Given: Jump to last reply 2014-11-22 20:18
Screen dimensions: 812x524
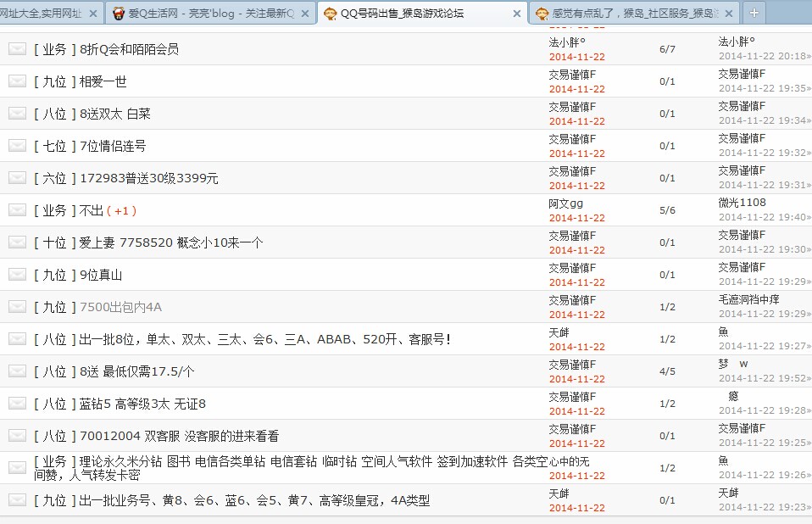Looking at the screenshot, I should pyautogui.click(x=765, y=56).
